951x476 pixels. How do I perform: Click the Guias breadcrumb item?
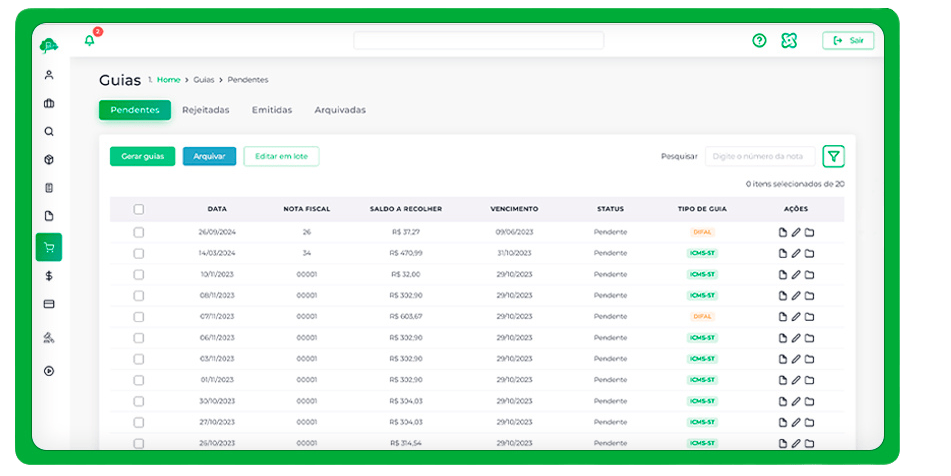pos(204,79)
